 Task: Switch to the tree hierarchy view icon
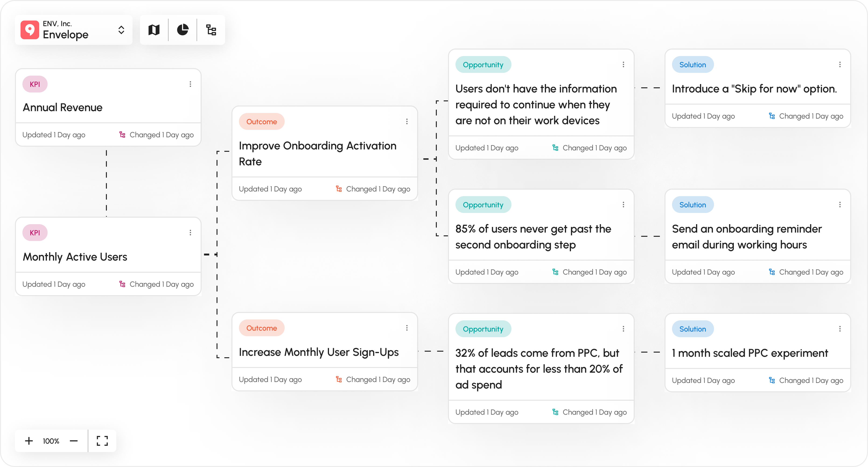(211, 30)
